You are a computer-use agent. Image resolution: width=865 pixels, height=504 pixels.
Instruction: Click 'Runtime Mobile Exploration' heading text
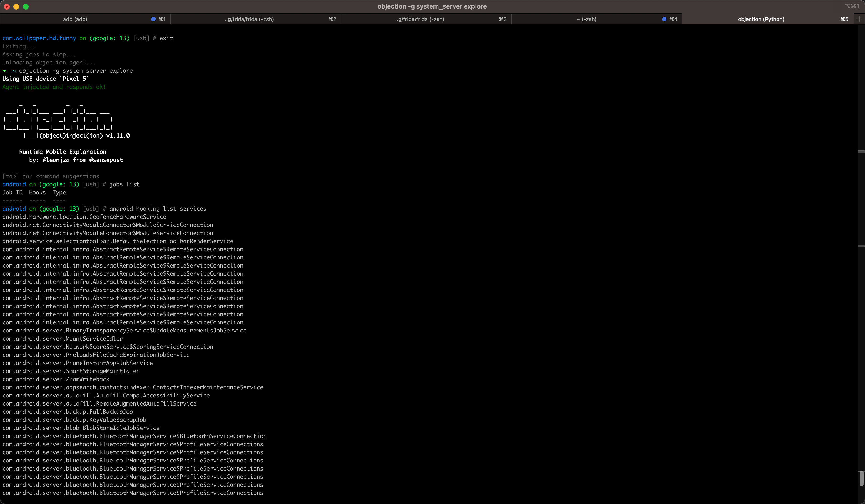(63, 152)
